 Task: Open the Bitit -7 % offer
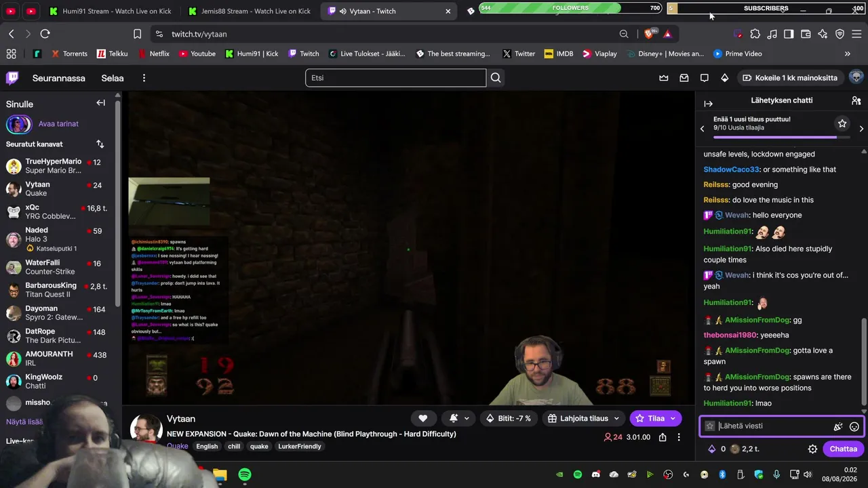point(509,418)
